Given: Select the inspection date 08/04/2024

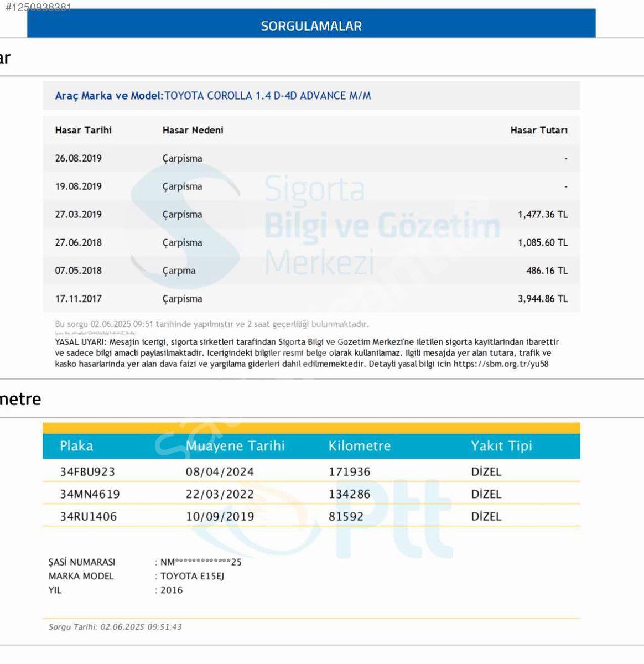Looking at the screenshot, I should pyautogui.click(x=220, y=472).
